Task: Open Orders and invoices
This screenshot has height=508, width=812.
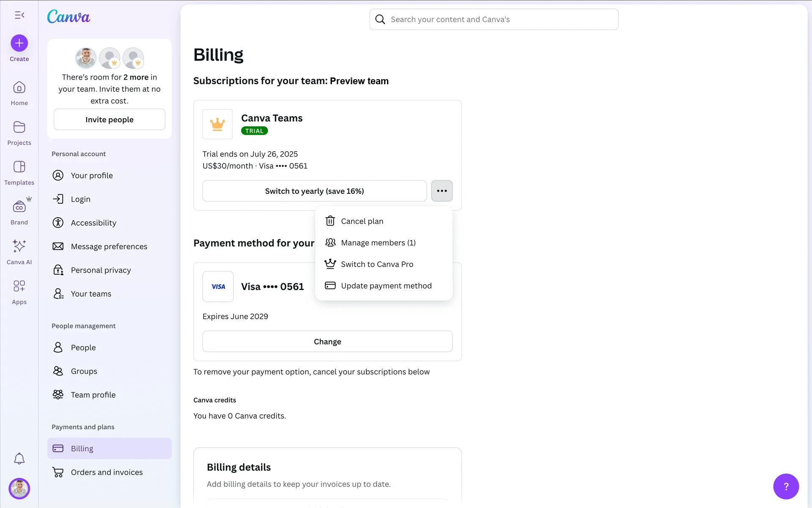Action: pyautogui.click(x=110, y=472)
